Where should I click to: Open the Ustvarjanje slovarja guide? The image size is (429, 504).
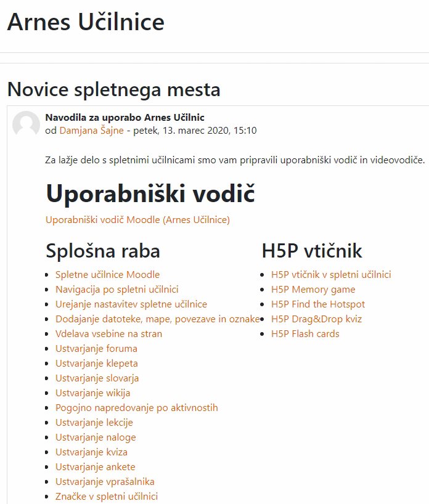[97, 378]
